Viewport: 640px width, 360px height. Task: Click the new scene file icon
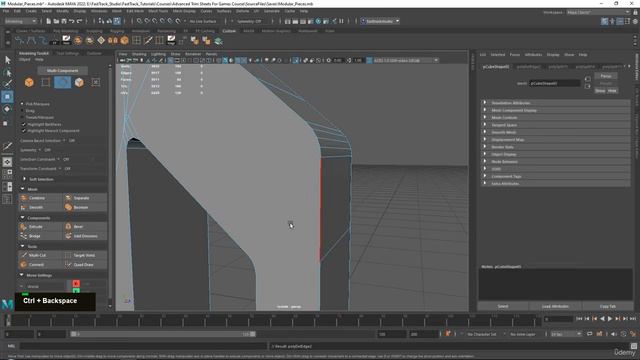tap(49, 21)
